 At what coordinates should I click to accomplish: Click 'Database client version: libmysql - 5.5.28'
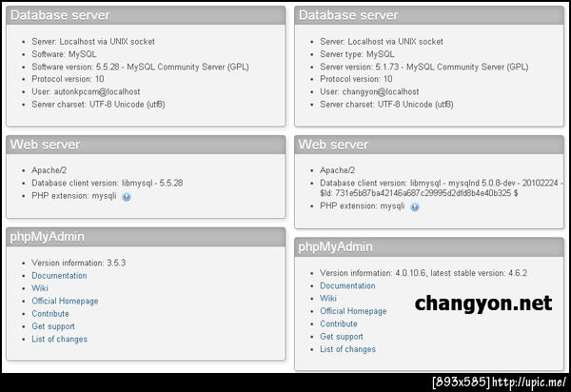tap(108, 183)
